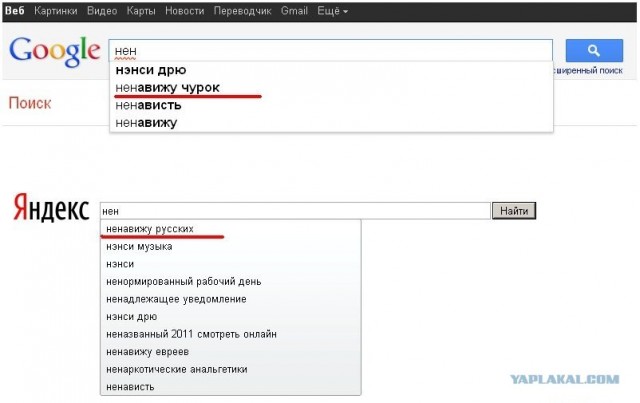The image size is (640, 403).
Task: Select Yandex suggestion 'ненормированный рабочий день'
Action: coord(231,282)
